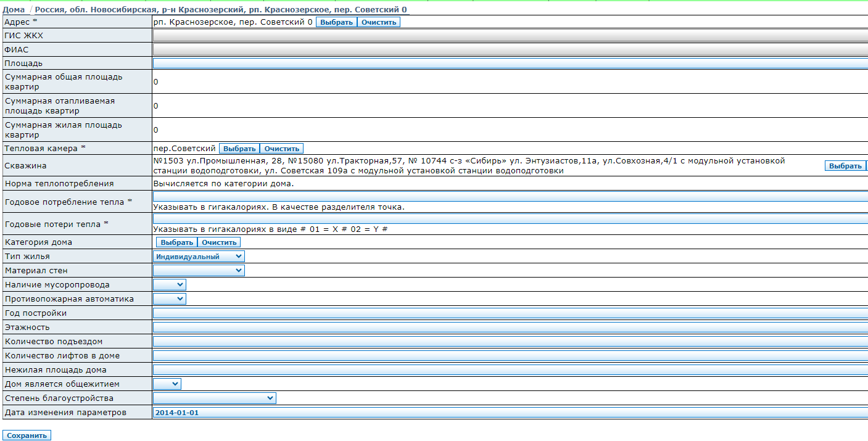Open the 'Степень благоустройства' dropdown
This screenshot has width=868, height=441.
(x=214, y=398)
